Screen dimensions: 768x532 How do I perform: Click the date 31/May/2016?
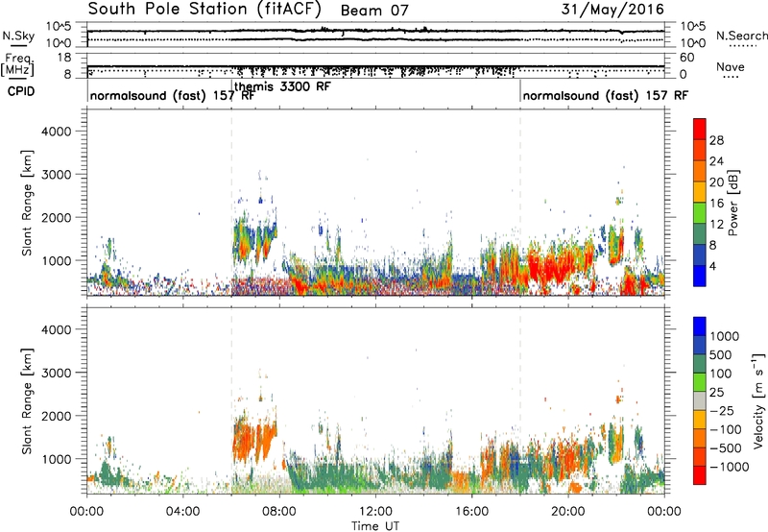(612, 10)
